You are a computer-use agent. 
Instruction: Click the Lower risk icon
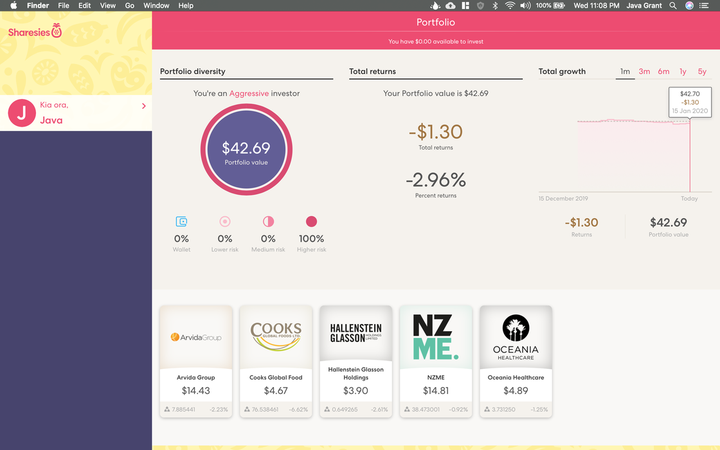225,222
